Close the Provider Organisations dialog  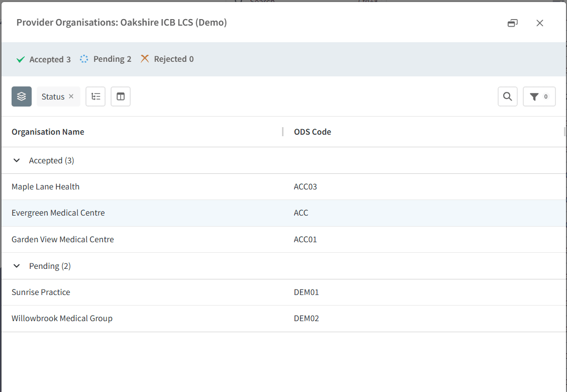pyautogui.click(x=540, y=23)
